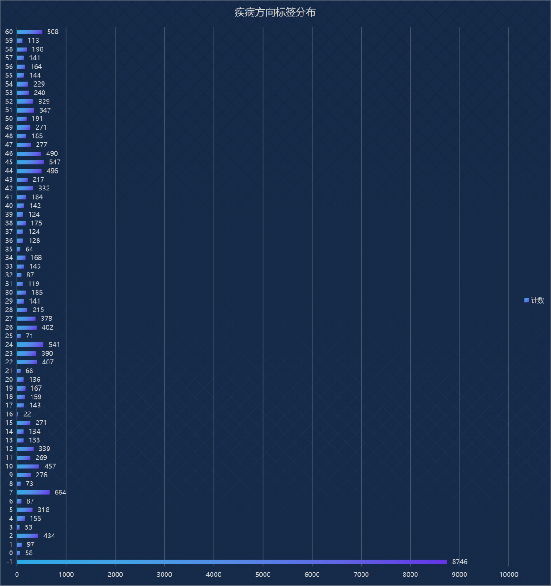551x586 pixels.
Task: Click the x-axis tick label 10000
Action: tap(509, 574)
